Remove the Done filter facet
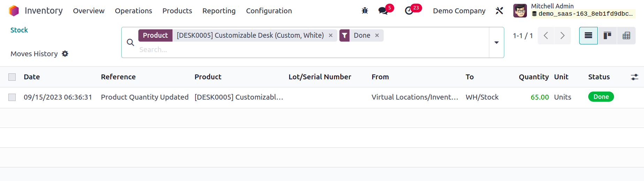The image size is (644, 181). coord(377,35)
